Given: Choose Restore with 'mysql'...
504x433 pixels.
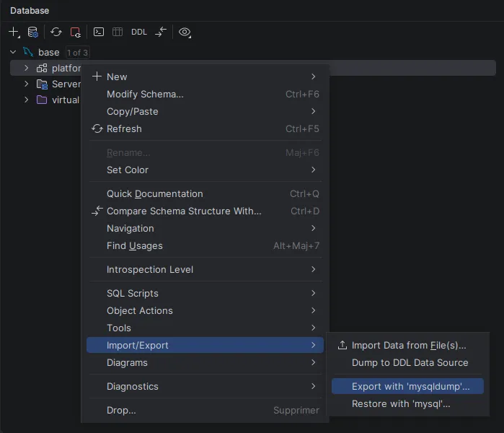Looking at the screenshot, I should pos(407,403).
